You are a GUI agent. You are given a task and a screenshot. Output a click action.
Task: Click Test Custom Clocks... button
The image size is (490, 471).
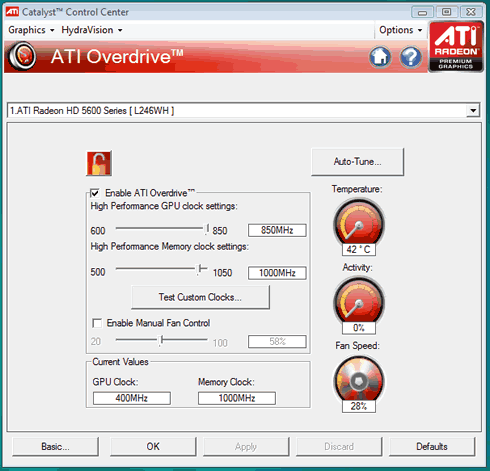[200, 297]
